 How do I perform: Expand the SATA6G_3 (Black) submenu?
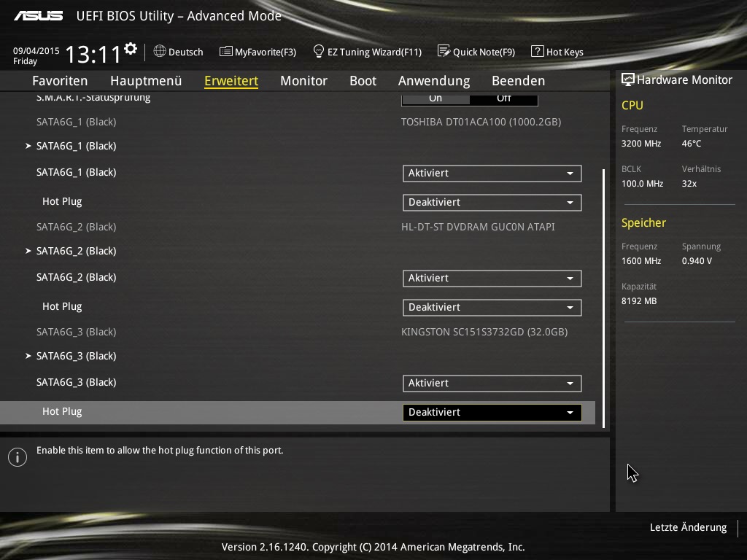pyautogui.click(x=71, y=356)
